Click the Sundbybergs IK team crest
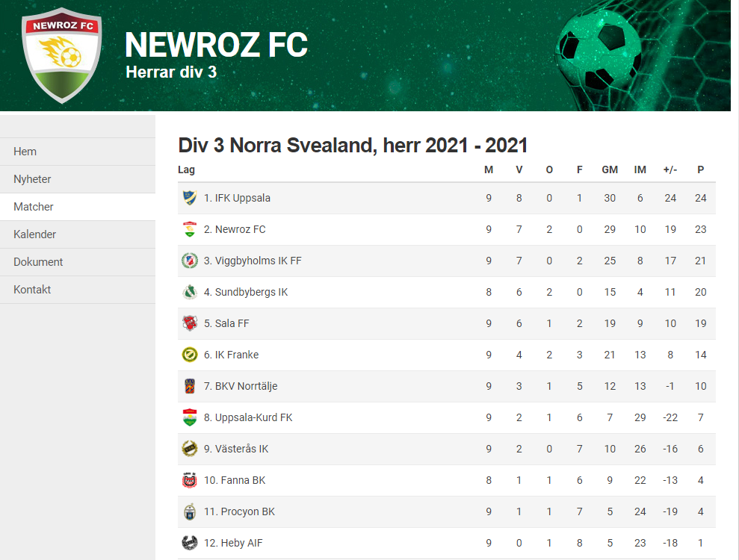The height and width of the screenshot is (560, 739). pyautogui.click(x=190, y=292)
